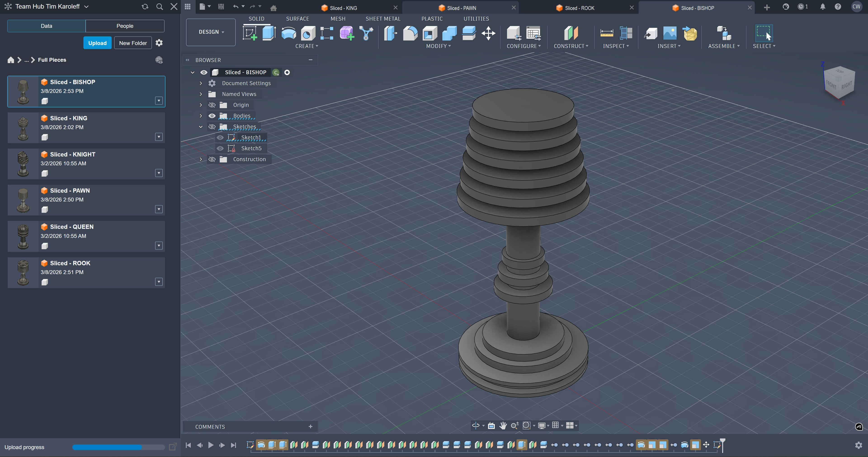Toggle visibility of Sketch1
Image resolution: width=868 pixels, height=457 pixels.
[220, 138]
